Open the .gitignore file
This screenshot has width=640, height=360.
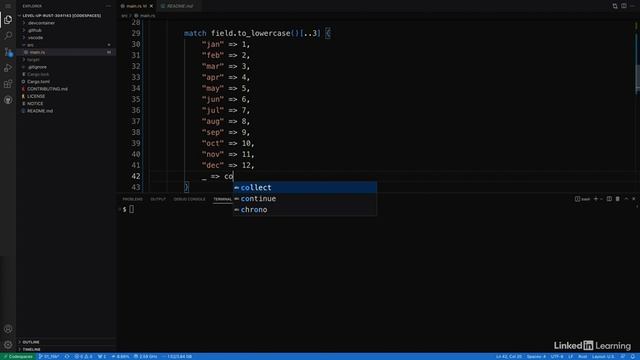point(37,67)
